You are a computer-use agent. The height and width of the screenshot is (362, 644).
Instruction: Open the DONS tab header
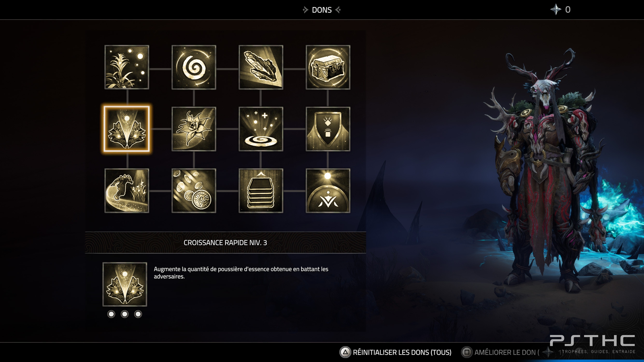tap(322, 10)
